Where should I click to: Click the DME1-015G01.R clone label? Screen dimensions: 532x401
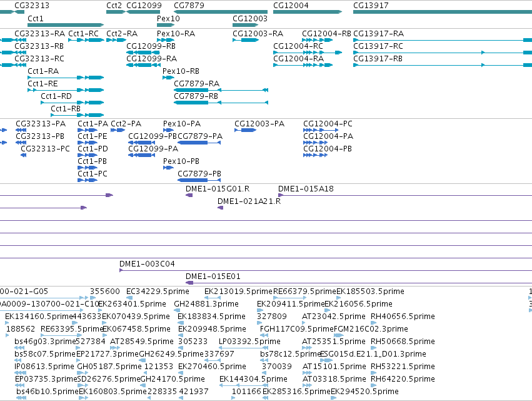218,189
